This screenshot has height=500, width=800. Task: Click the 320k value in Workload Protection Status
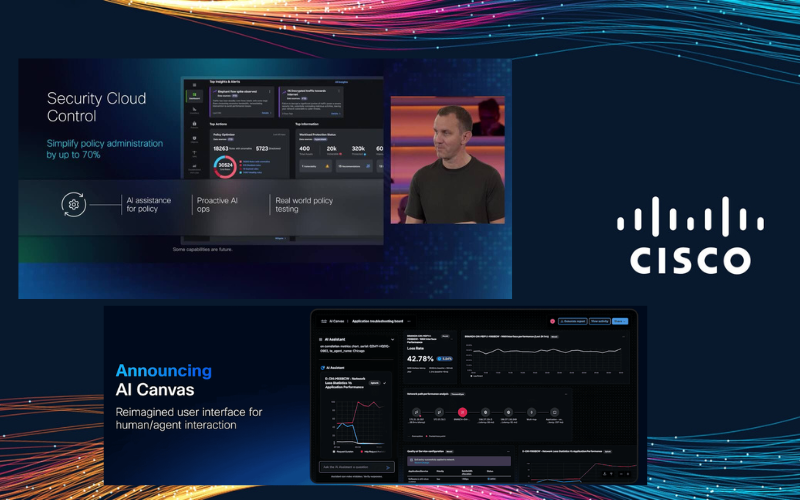(x=358, y=148)
